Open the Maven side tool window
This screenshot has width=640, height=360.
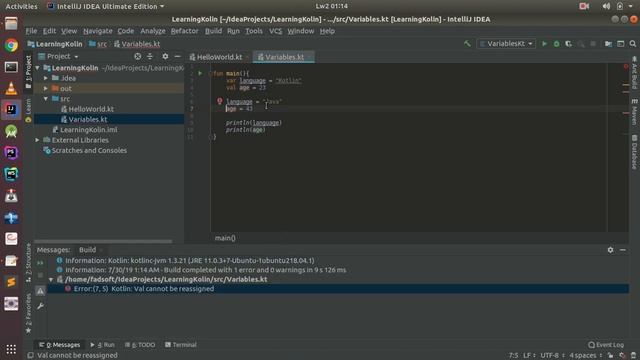(x=634, y=112)
